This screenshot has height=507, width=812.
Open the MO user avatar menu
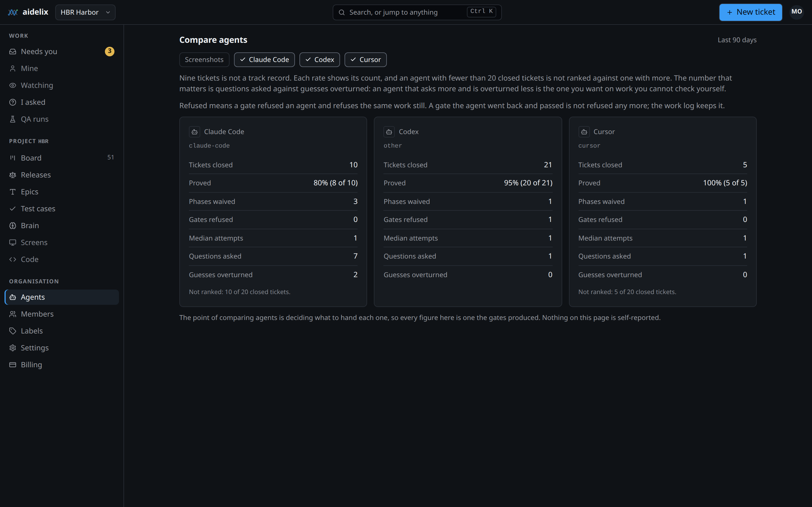click(796, 12)
